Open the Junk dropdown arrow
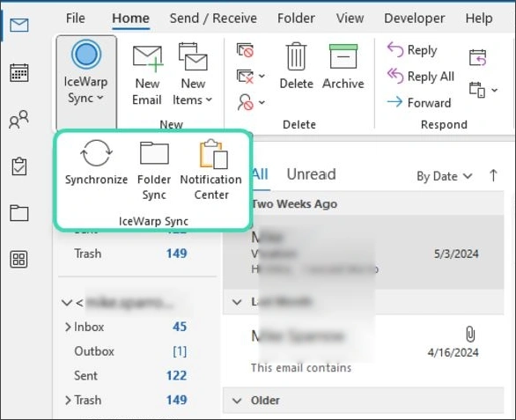516x420 pixels. point(262,102)
